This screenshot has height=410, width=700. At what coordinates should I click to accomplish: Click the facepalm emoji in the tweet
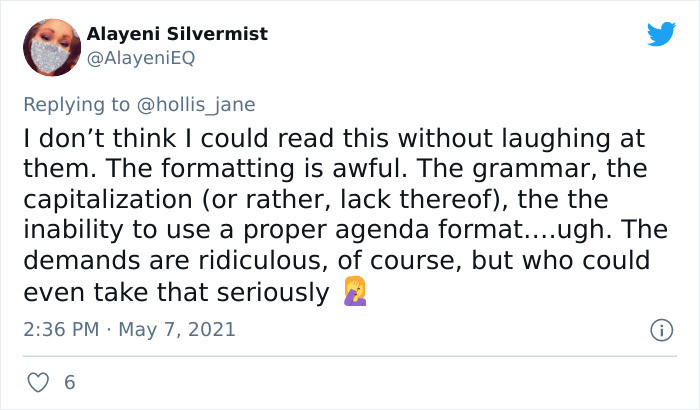[354, 293]
